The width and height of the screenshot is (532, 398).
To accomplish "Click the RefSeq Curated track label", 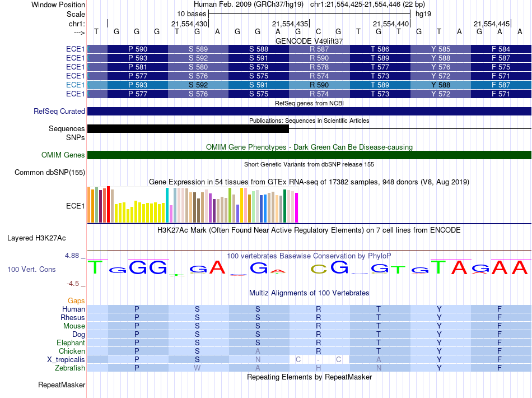I will 59,112.
